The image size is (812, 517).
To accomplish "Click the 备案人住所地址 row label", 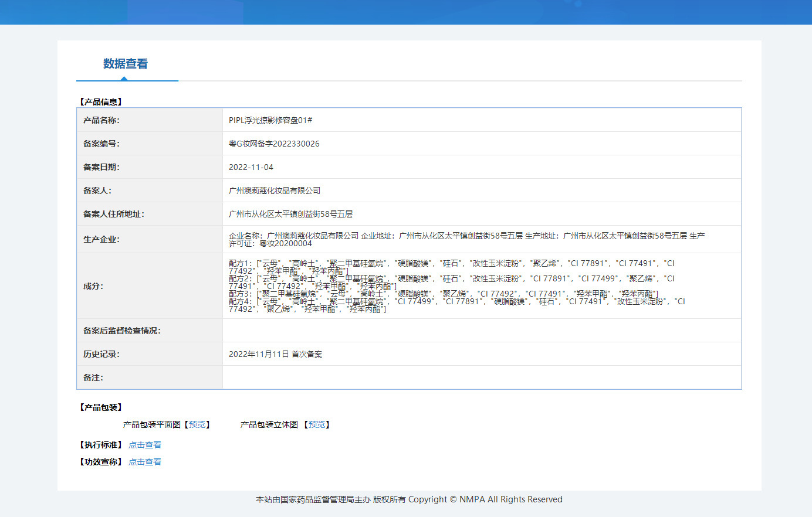I will [114, 214].
